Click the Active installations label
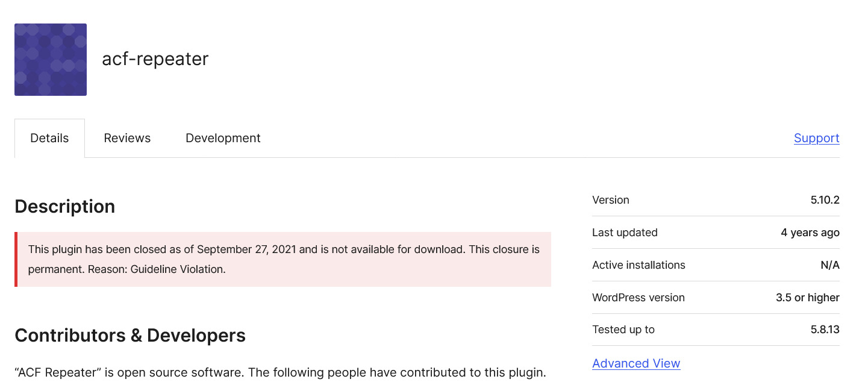Viewport: 868px width, 382px height. point(639,265)
